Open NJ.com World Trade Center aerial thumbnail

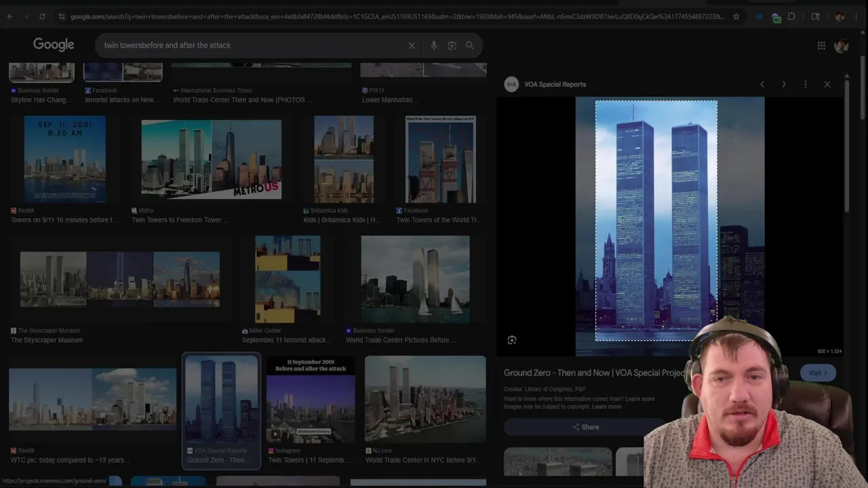coord(425,399)
